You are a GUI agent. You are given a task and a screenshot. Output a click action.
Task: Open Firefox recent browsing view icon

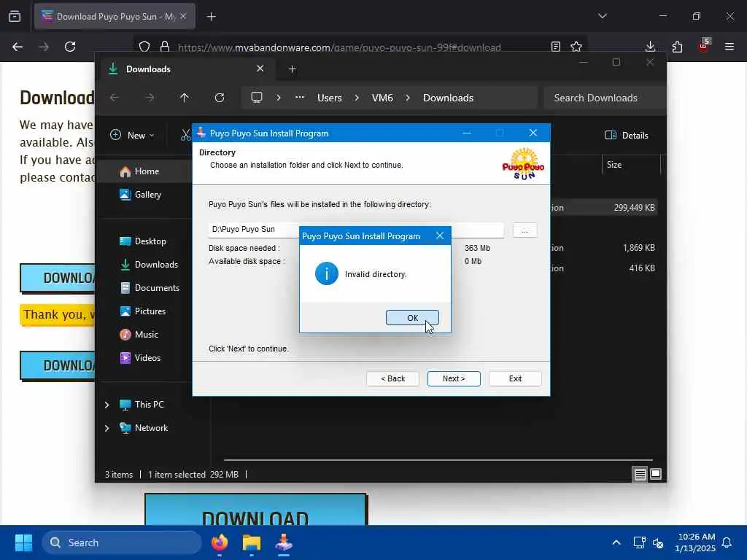pos(15,17)
